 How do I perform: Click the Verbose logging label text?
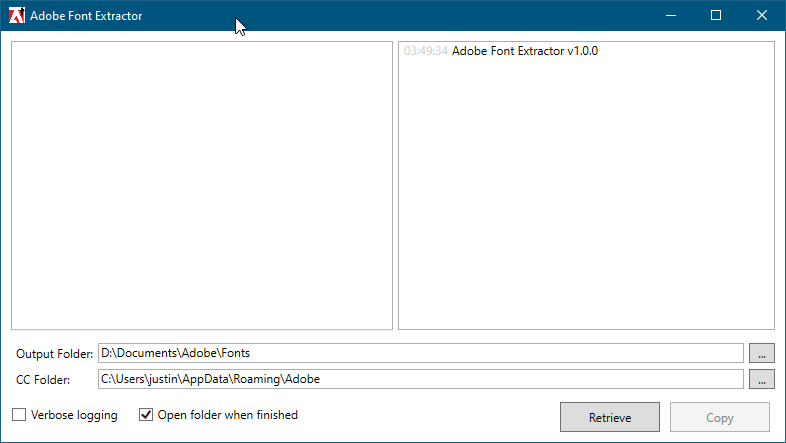coord(74,415)
